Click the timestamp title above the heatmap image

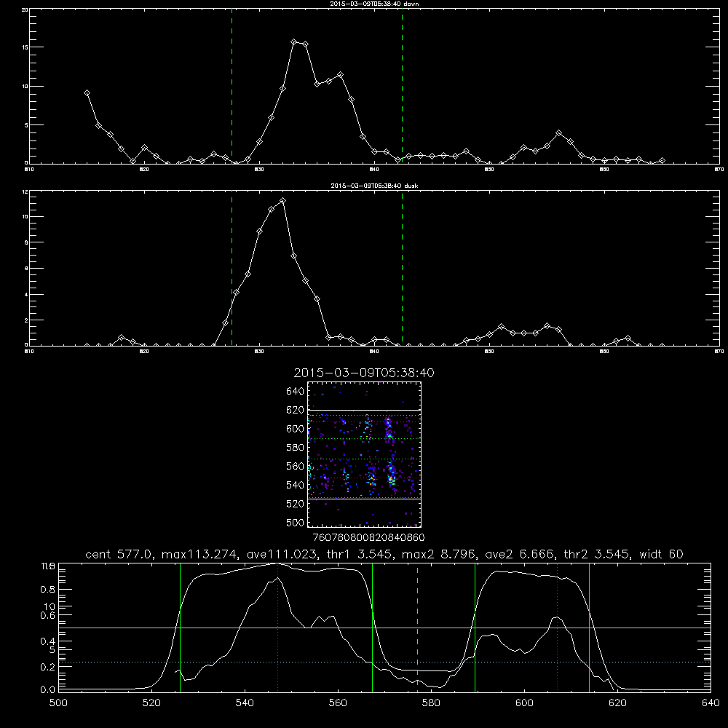pyautogui.click(x=364, y=373)
